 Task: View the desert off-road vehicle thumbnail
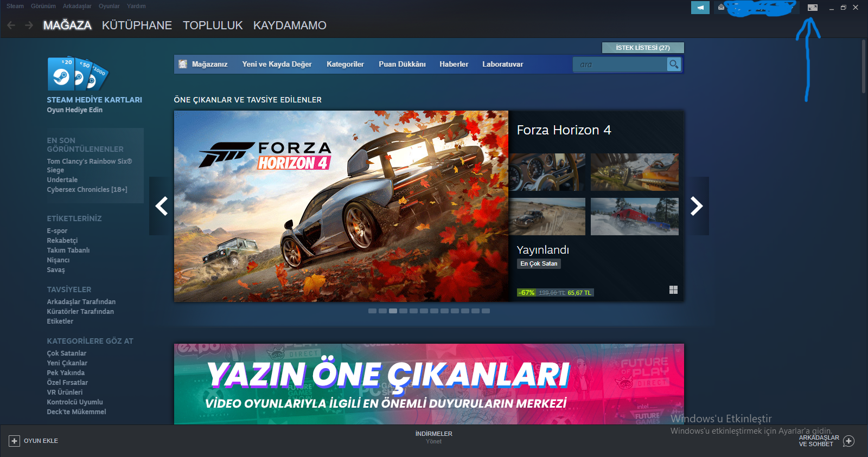tap(547, 216)
